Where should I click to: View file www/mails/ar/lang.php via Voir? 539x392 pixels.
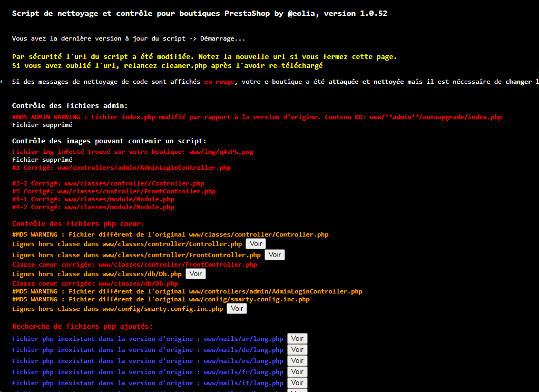pyautogui.click(x=297, y=339)
